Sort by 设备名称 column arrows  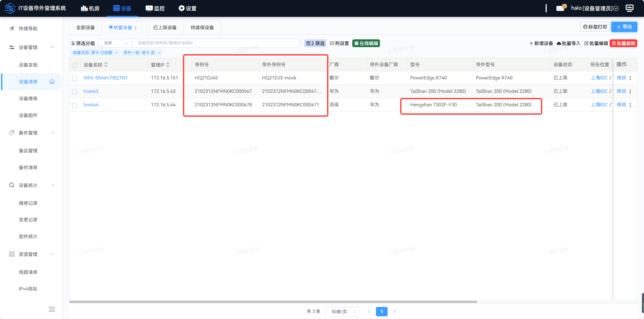(x=106, y=65)
